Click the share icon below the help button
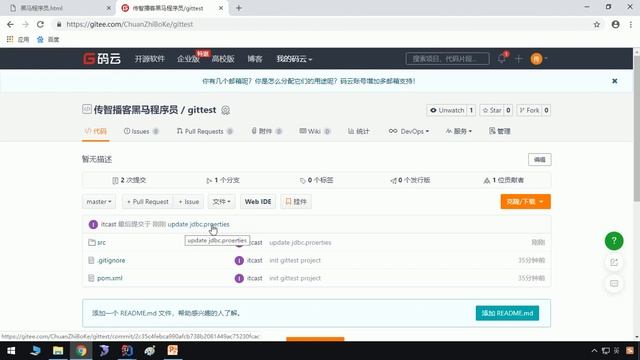Viewport: 640px width, 360px height. (x=614, y=262)
